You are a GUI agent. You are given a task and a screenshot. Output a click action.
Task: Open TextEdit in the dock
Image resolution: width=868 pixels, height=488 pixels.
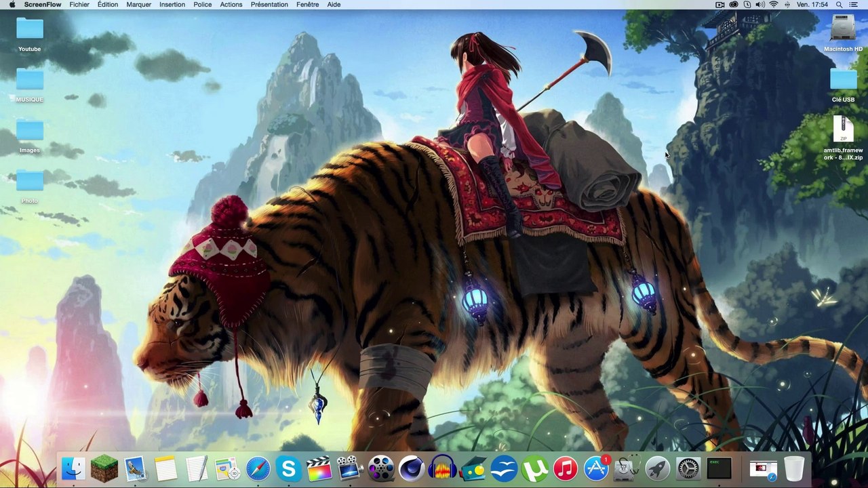[x=197, y=468]
